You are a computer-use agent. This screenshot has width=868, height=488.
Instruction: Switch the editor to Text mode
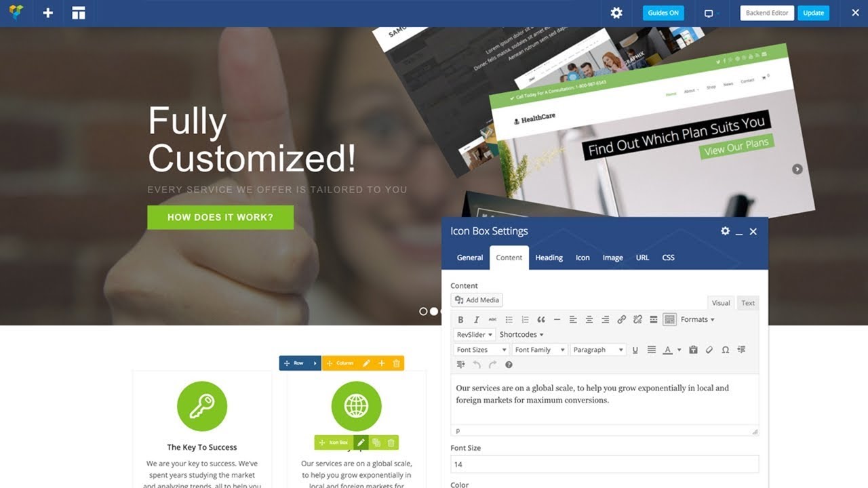coord(747,303)
